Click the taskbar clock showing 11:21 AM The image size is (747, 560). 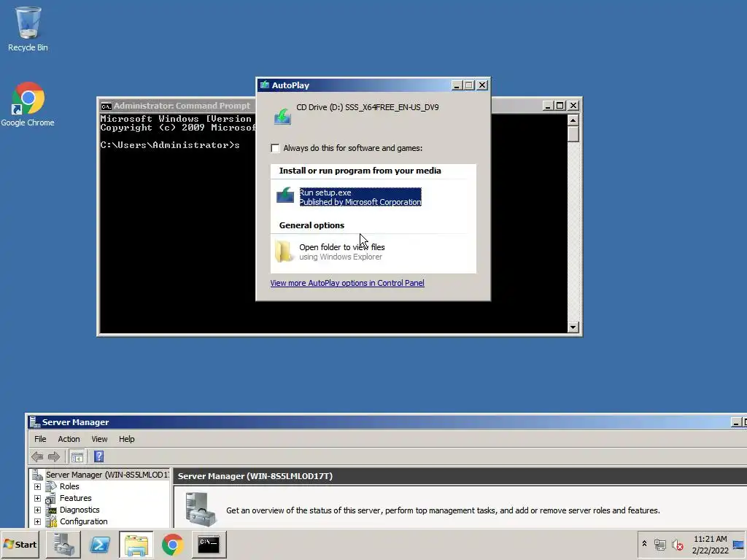tap(710, 544)
